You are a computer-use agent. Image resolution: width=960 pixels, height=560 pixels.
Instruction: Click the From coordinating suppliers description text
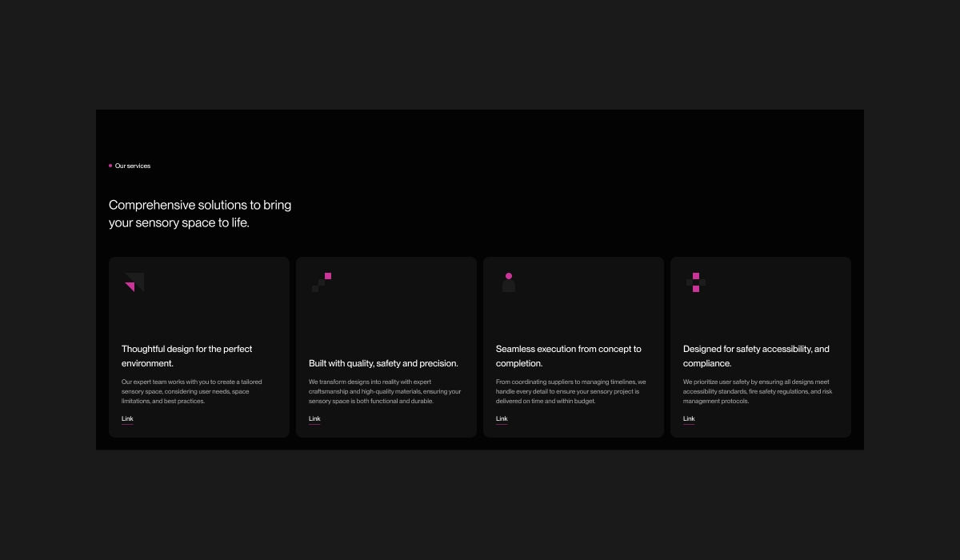570,391
